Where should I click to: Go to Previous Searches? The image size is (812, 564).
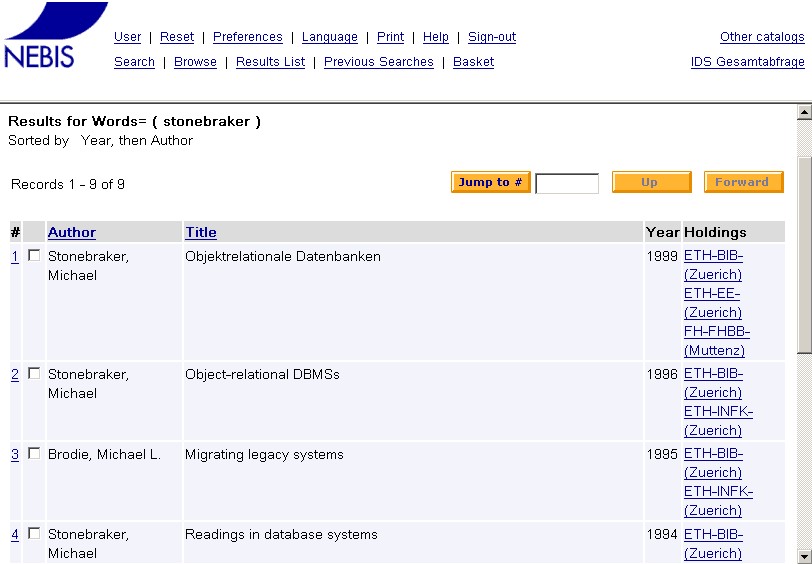pos(379,62)
